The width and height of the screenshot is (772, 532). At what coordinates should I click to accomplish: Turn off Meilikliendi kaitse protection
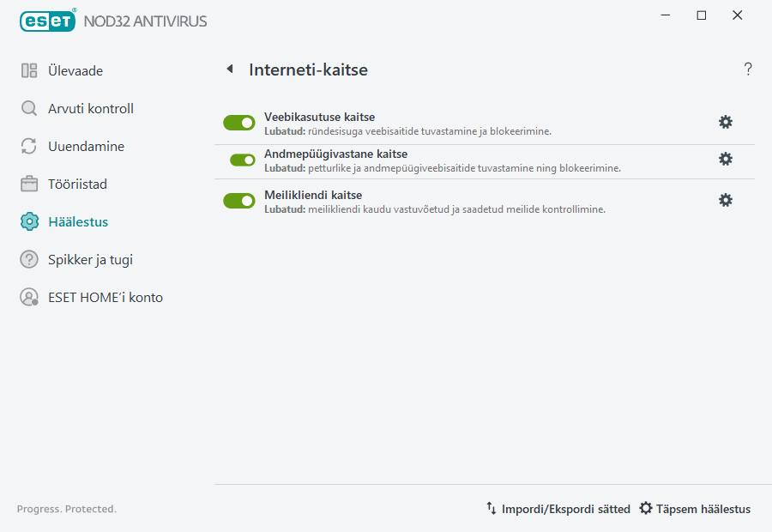tap(239, 201)
